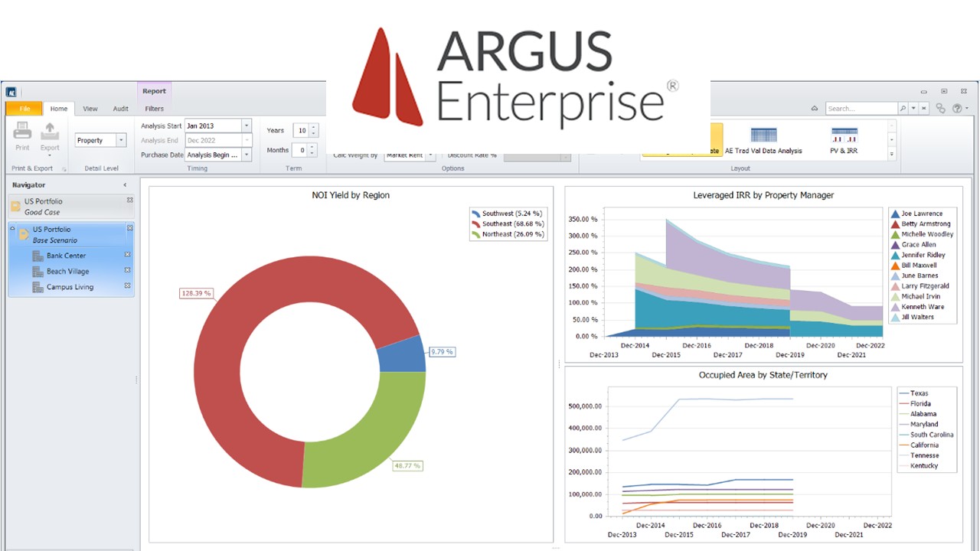Open the Property detail level dropdown

(x=121, y=141)
